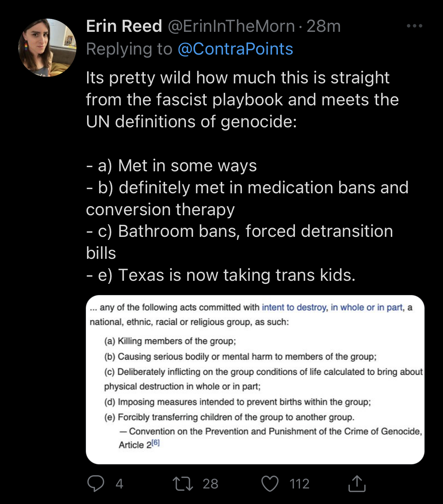Click the 'in whole or in part' link
The height and width of the screenshot is (504, 443).
(367, 307)
